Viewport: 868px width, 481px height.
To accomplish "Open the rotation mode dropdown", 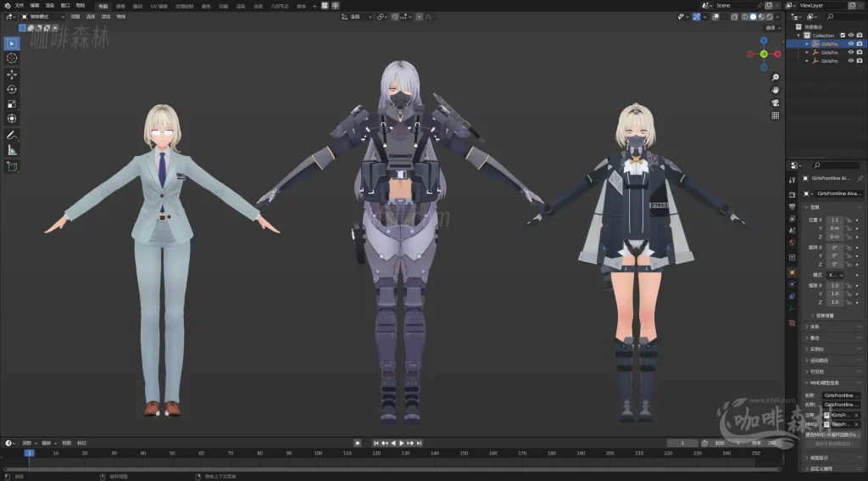I will [835, 275].
